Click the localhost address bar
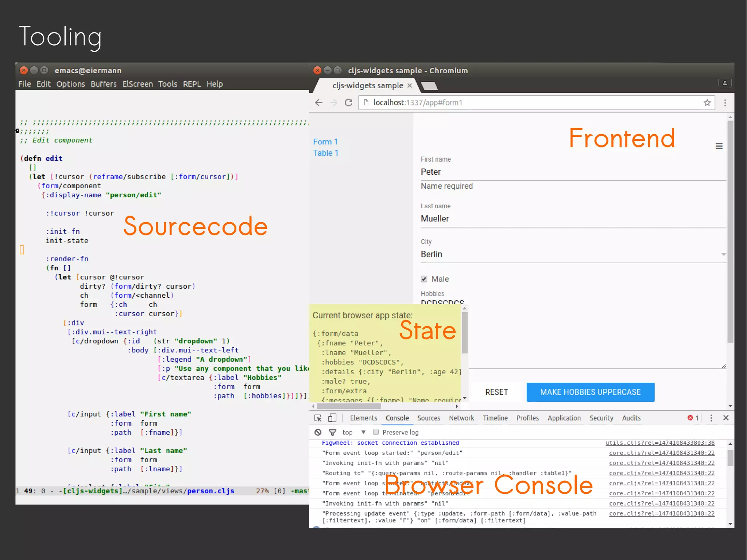 click(x=536, y=103)
